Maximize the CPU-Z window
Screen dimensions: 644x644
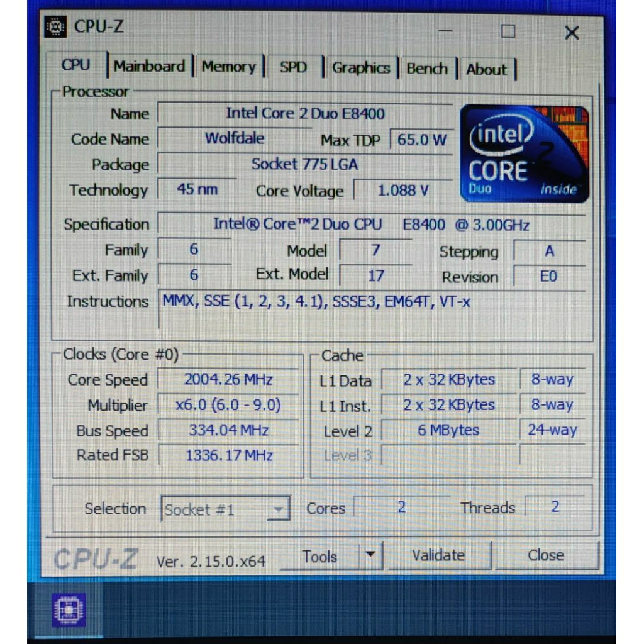pyautogui.click(x=508, y=31)
